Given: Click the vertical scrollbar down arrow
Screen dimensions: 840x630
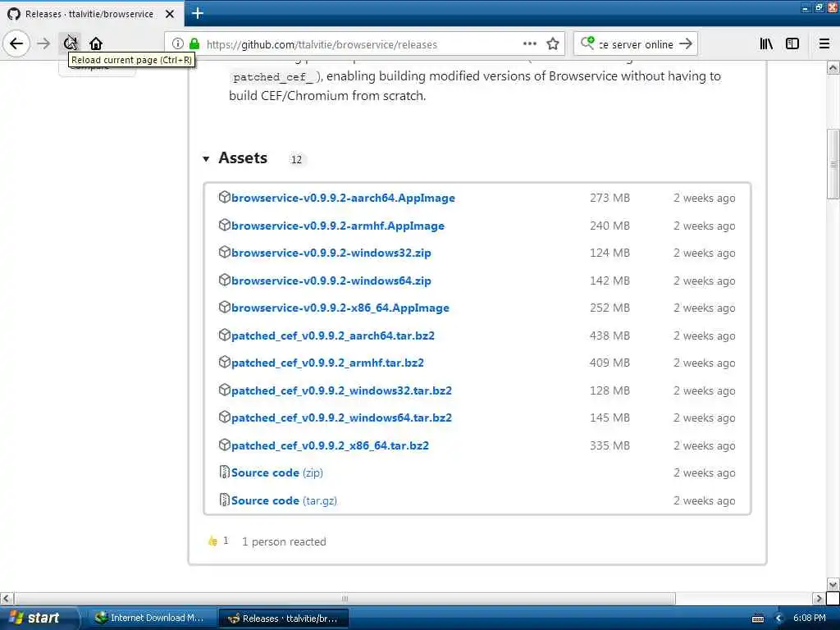Looking at the screenshot, I should click(833, 584).
